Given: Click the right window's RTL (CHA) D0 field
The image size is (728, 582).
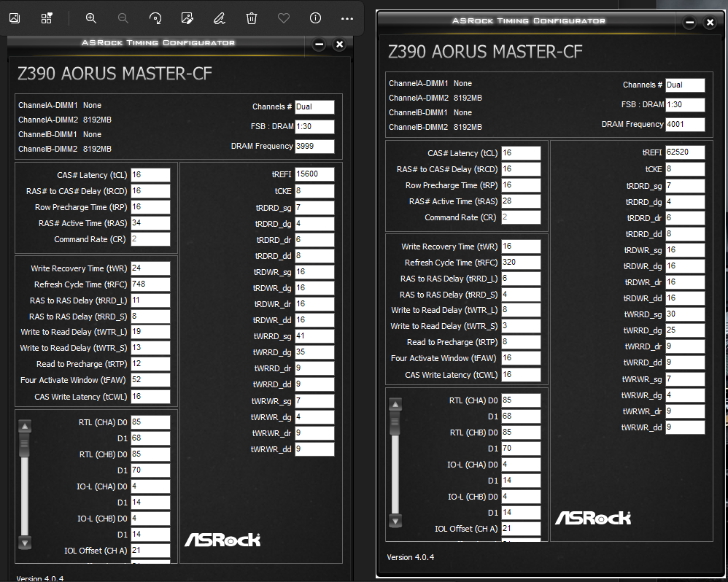Looking at the screenshot, I should coord(521,400).
